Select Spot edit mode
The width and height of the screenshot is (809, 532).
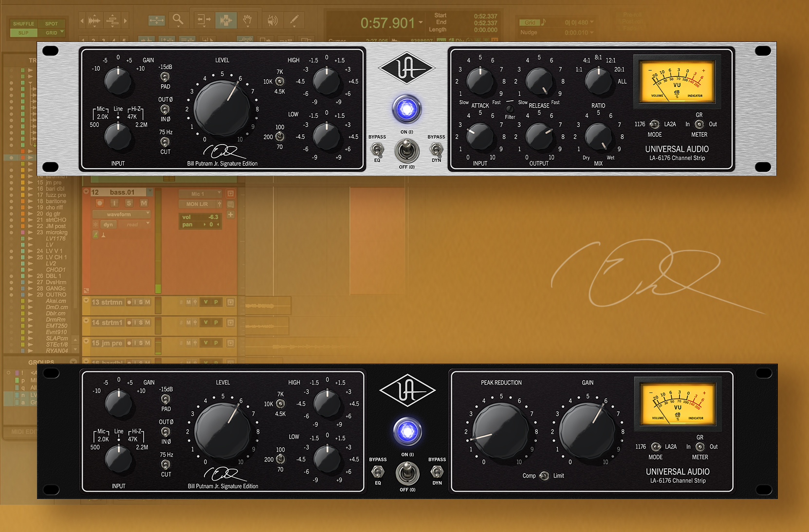coord(52,23)
